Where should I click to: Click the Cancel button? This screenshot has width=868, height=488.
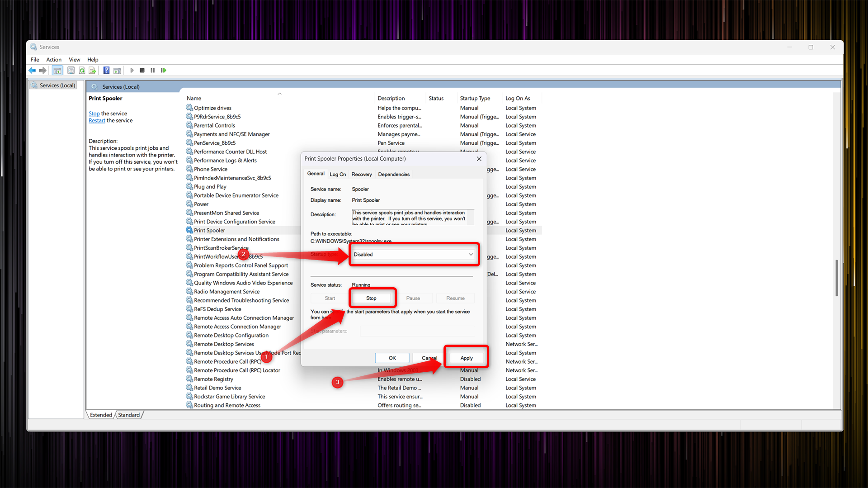coord(429,358)
